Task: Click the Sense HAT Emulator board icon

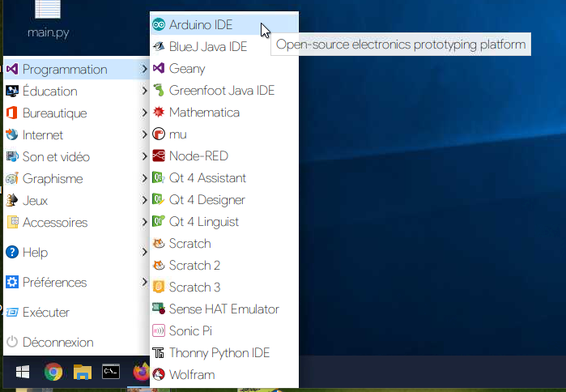Action: (159, 309)
